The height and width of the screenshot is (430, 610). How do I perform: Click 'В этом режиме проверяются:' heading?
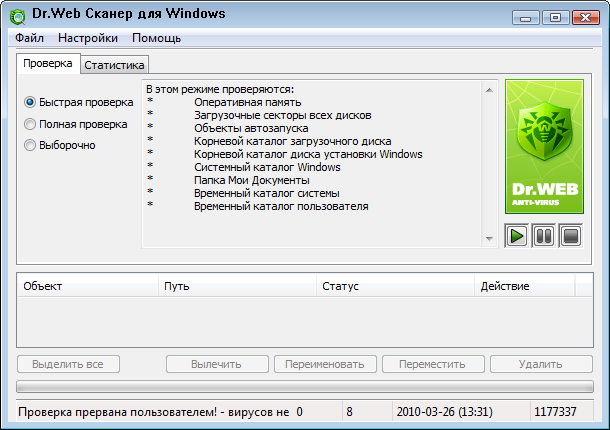coord(220,89)
